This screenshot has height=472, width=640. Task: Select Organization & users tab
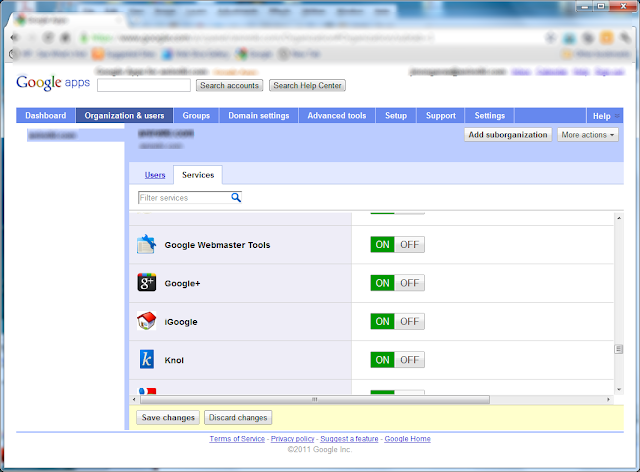click(x=124, y=116)
